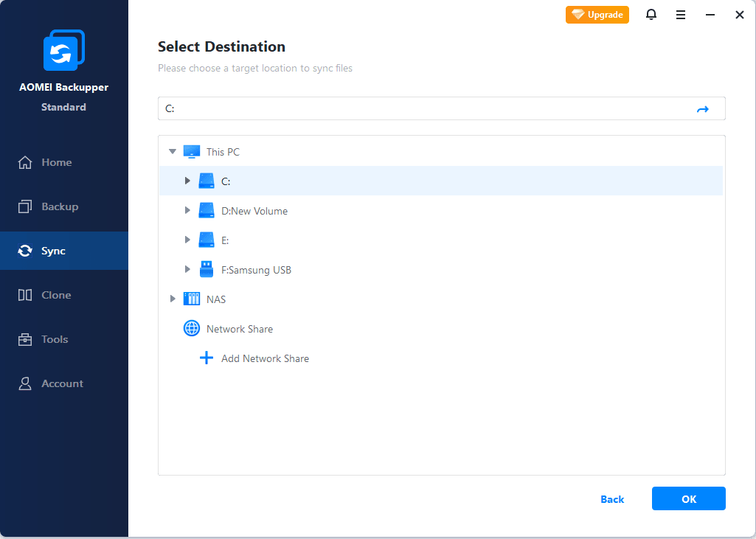Click the Network Share globe icon
This screenshot has width=756, height=539.
pyautogui.click(x=192, y=329)
